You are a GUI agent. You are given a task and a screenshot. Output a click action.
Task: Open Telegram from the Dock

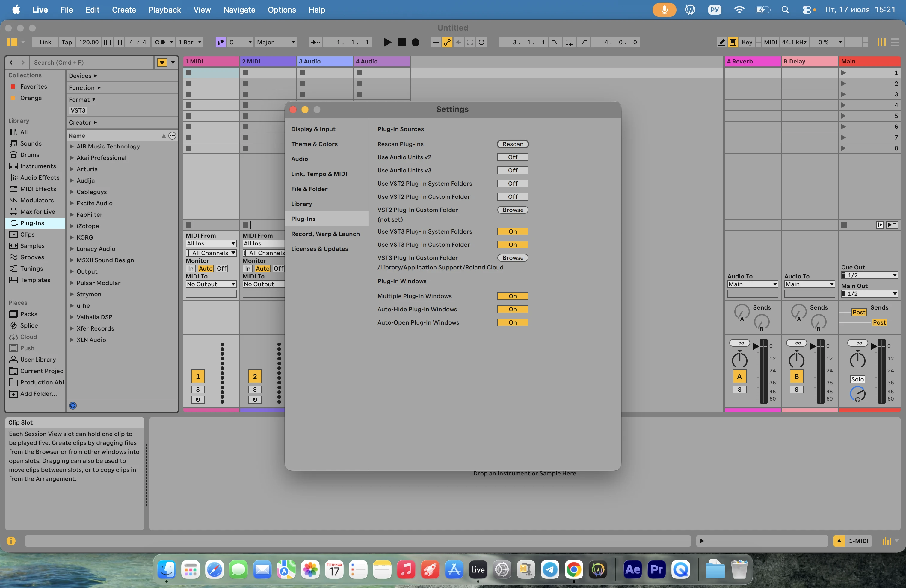pyautogui.click(x=550, y=569)
